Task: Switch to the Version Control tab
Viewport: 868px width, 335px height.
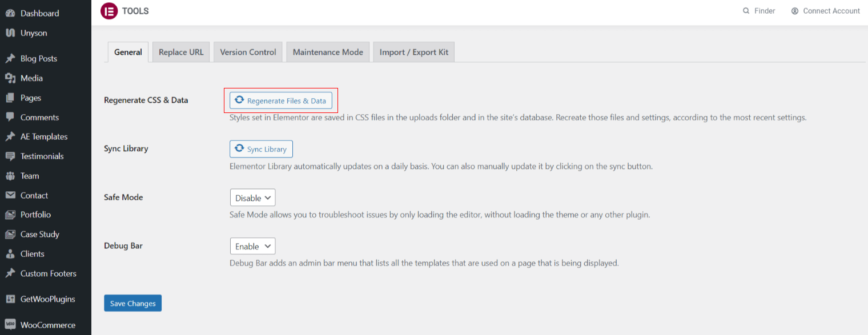Action: click(248, 52)
